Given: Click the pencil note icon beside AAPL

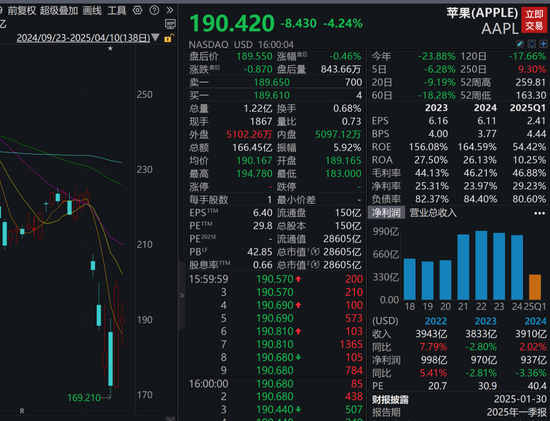Looking at the screenshot, I should [520, 44].
